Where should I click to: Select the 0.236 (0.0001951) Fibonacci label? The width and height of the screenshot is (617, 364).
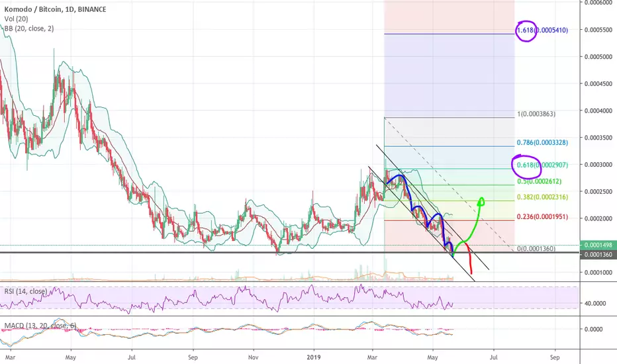(x=542, y=217)
